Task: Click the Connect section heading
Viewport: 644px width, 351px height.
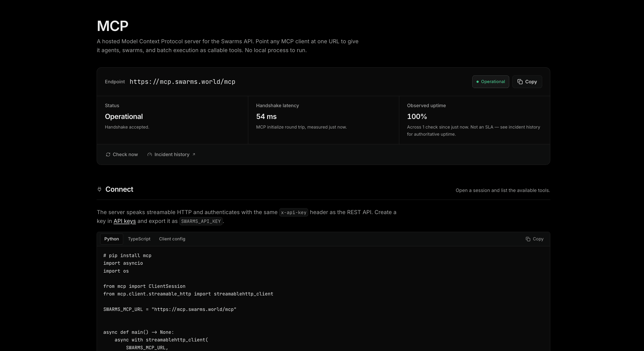Action: [119, 189]
